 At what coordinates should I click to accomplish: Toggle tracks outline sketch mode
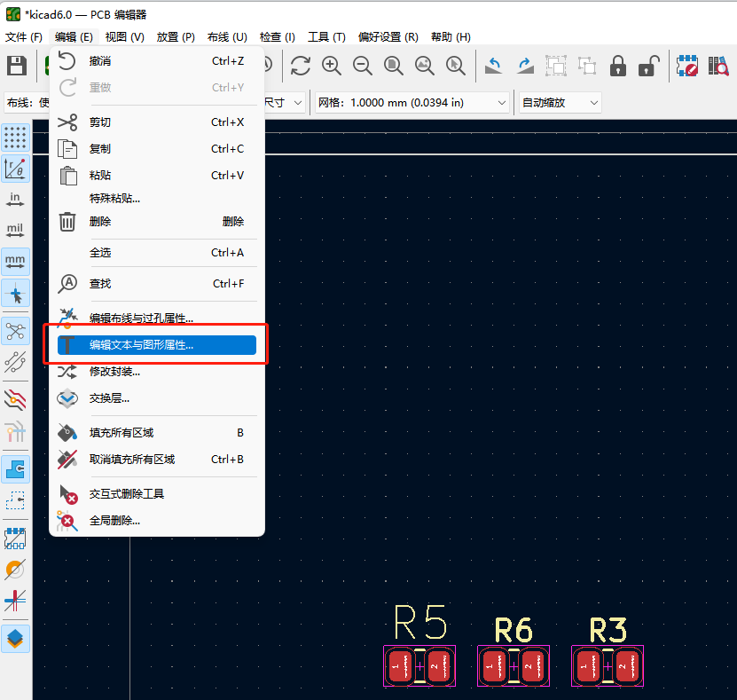15,601
